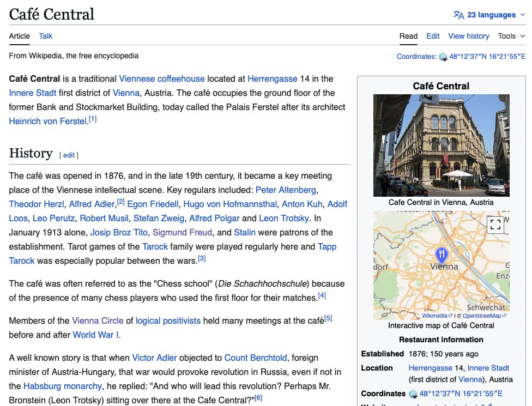The height and width of the screenshot is (406, 532).
Task: Click external link icon next to Wikimedia
Action: [450, 316]
